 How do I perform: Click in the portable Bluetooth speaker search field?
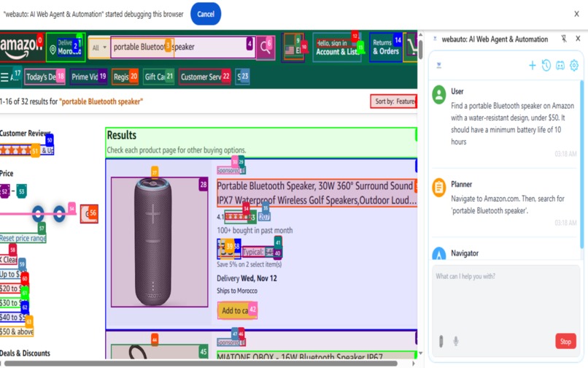click(182, 47)
